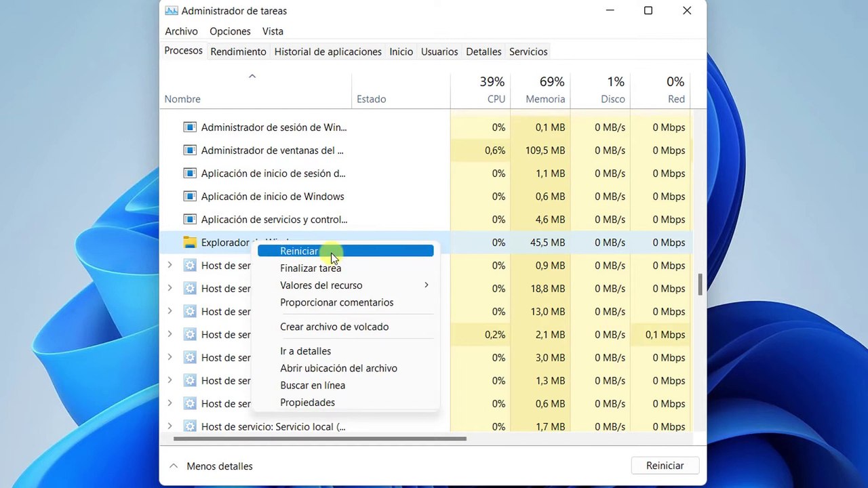
Task: Click the horizontal scrollbar thumb
Action: tap(320, 439)
